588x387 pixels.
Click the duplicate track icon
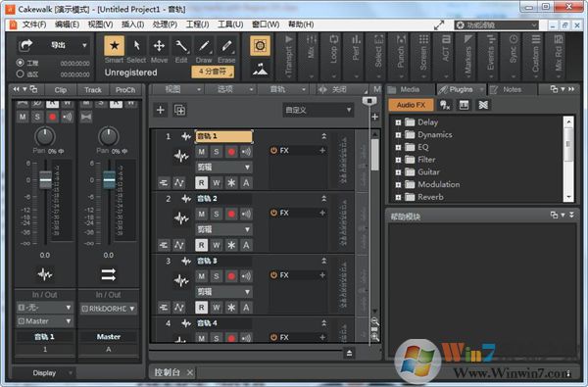[x=180, y=110]
